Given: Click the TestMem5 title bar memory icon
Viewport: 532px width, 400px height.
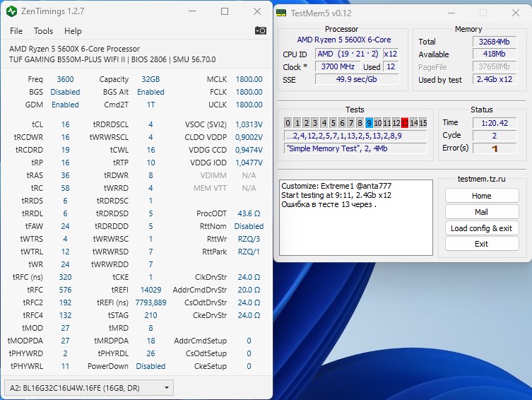Looking at the screenshot, I should (281, 13).
